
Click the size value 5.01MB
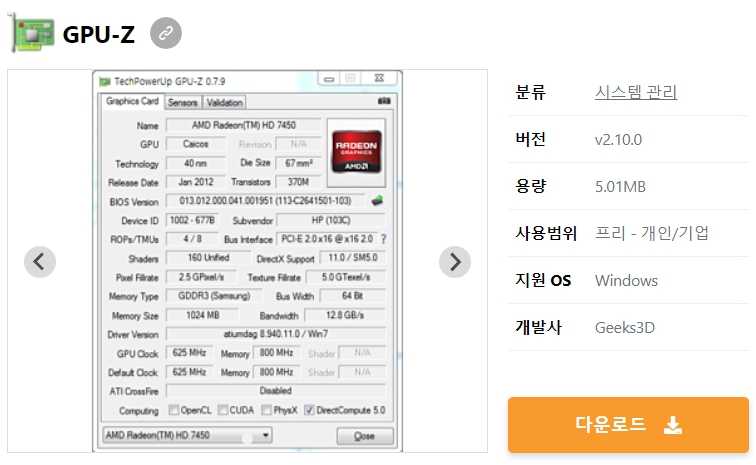pyautogui.click(x=620, y=187)
